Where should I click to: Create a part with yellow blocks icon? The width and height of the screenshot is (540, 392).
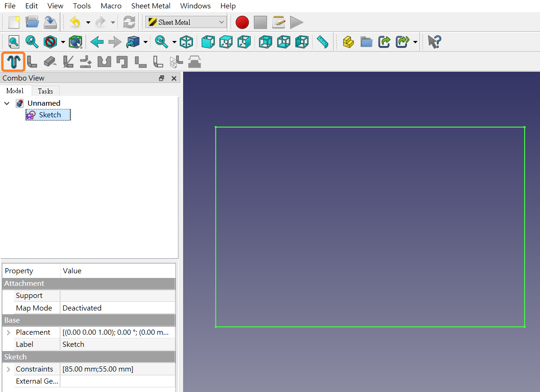click(348, 42)
